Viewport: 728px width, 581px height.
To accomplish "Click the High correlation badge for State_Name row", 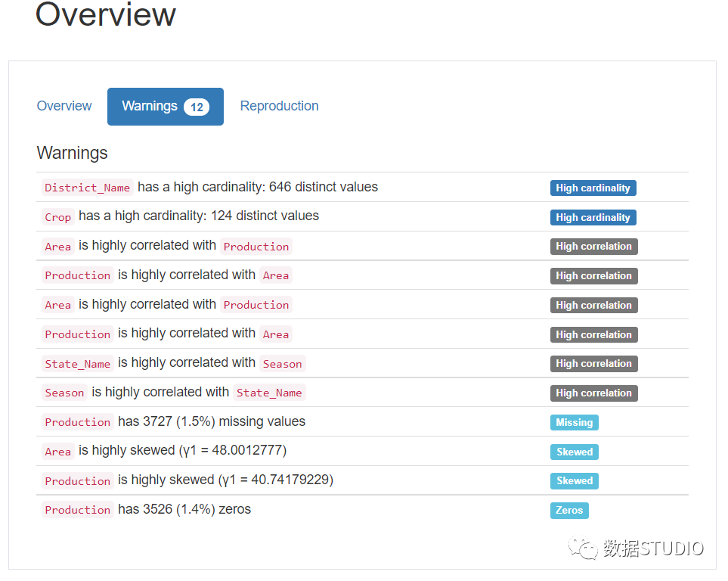I will click(593, 363).
